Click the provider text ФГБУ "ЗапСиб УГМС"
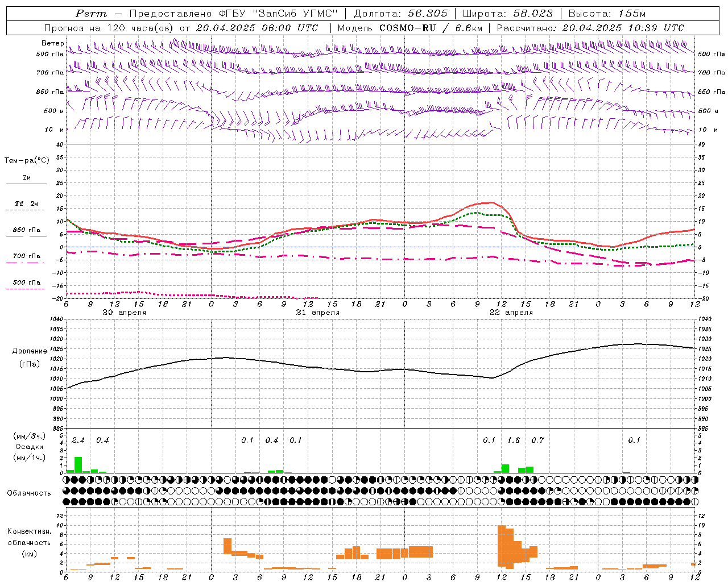The height and width of the screenshot is (582, 728). (278, 14)
